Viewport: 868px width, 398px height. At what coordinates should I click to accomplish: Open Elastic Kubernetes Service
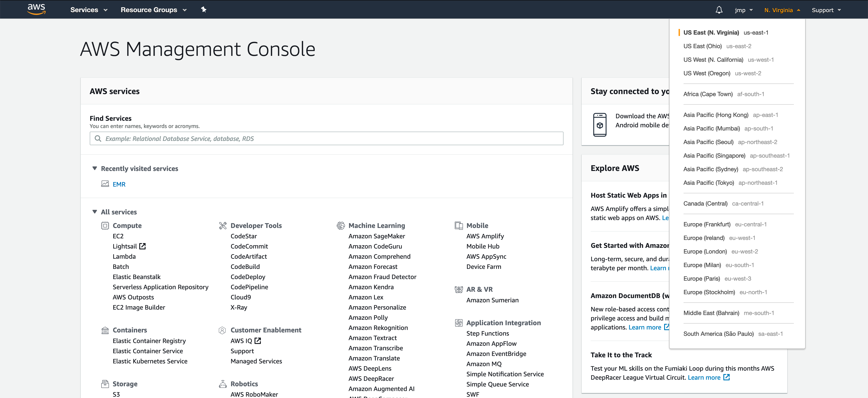point(150,361)
